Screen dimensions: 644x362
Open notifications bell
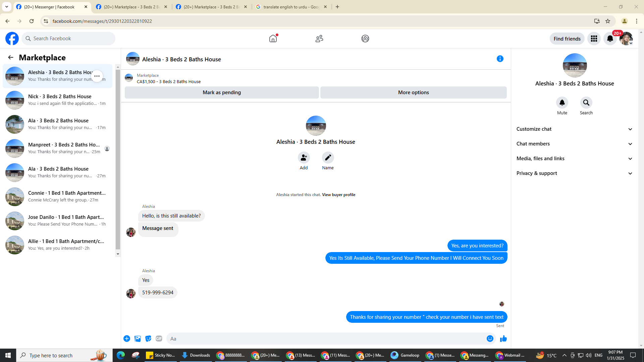coord(610,39)
